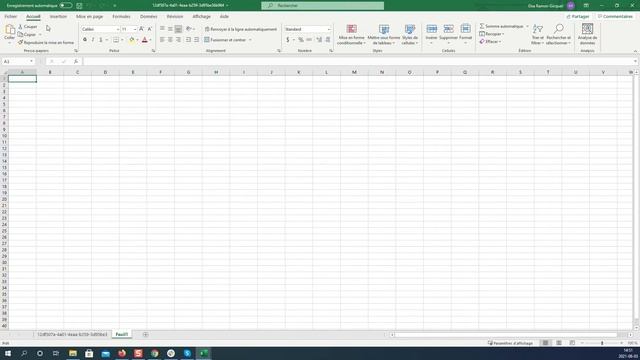640x360 pixels.
Task: Open Rechercher et sélectionner menu
Action: coord(558,34)
